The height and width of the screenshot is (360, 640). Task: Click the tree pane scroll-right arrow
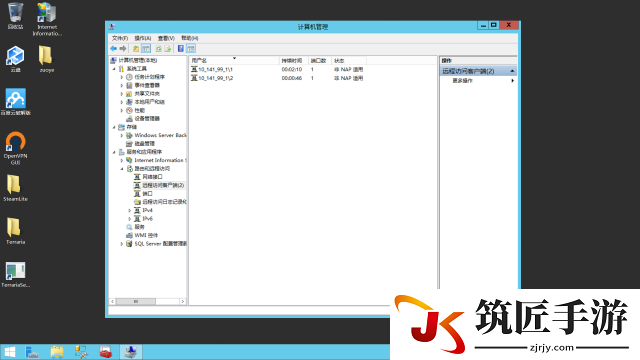point(183,302)
